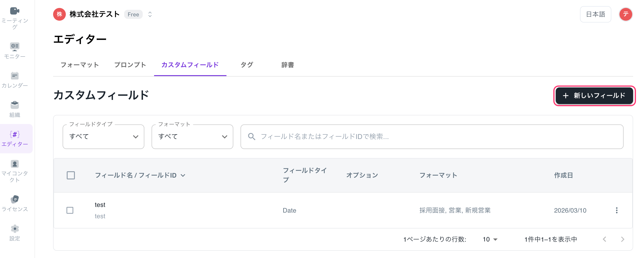Viewport: 644px width, 258px height.
Task: Open the モニター sidebar icon
Action: click(x=15, y=47)
